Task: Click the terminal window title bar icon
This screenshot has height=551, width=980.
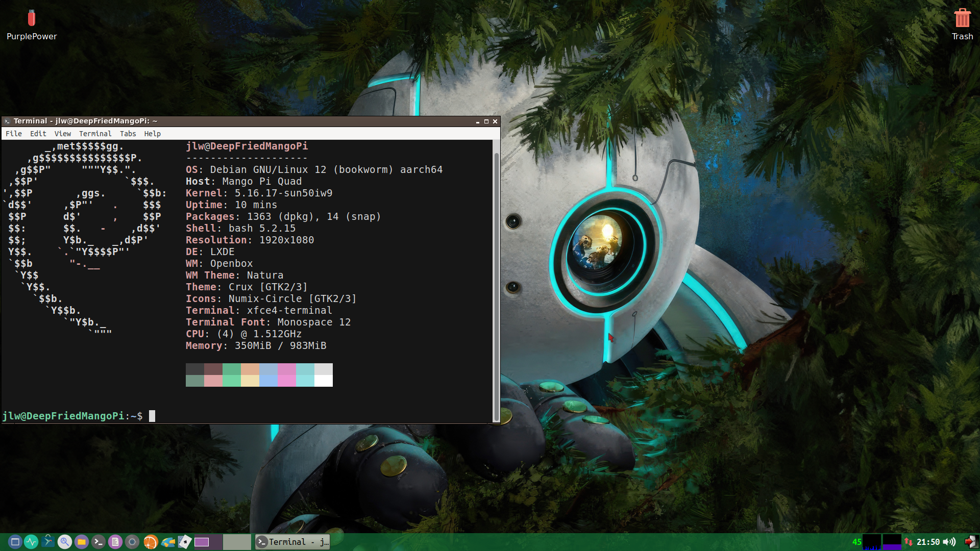Action: (x=7, y=121)
